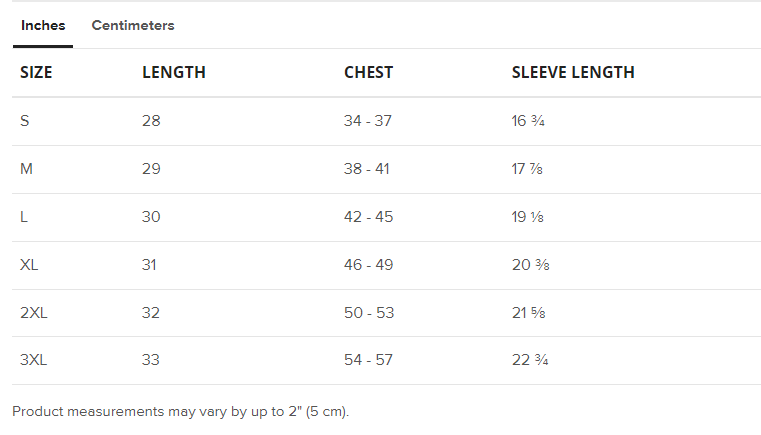Select the Inches tab
The width and height of the screenshot is (761, 435).
(43, 26)
